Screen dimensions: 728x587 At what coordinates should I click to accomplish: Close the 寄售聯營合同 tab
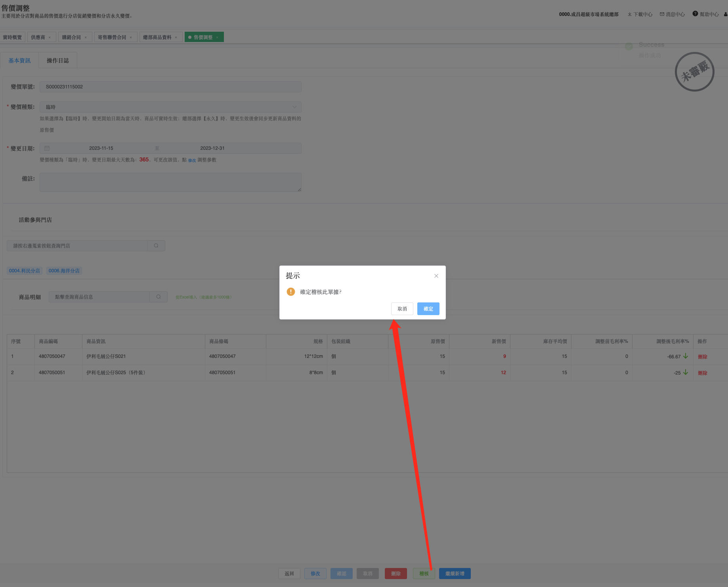point(131,37)
